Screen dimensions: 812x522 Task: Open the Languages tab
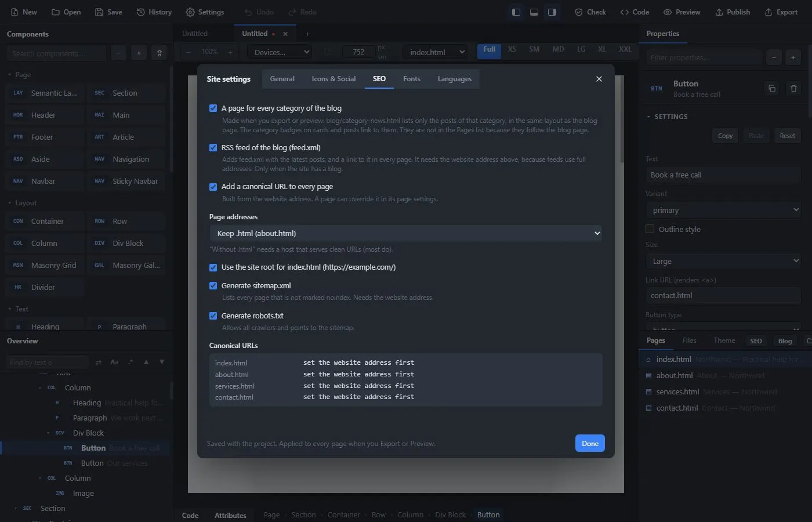[455, 79]
